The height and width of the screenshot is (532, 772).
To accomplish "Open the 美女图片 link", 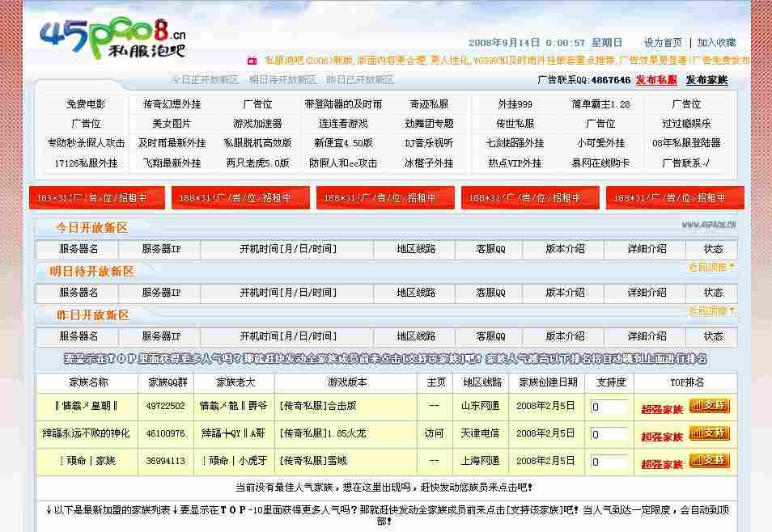I will click(x=172, y=123).
